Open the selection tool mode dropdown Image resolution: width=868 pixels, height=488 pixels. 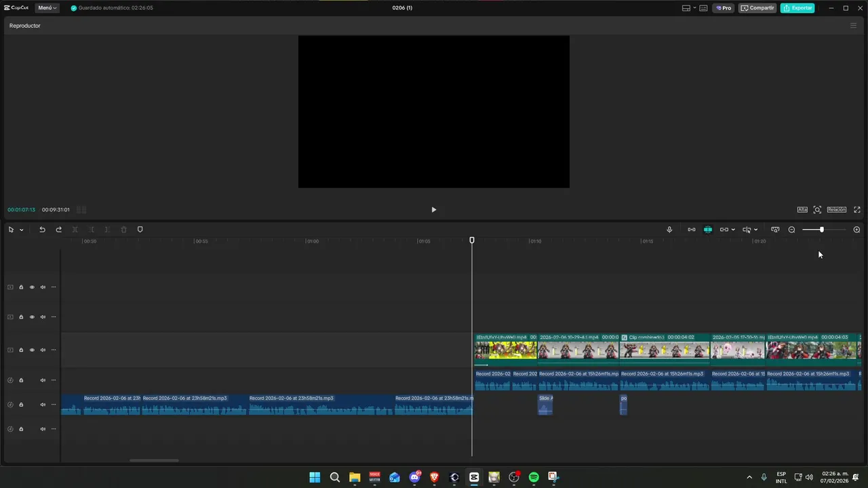(21, 230)
